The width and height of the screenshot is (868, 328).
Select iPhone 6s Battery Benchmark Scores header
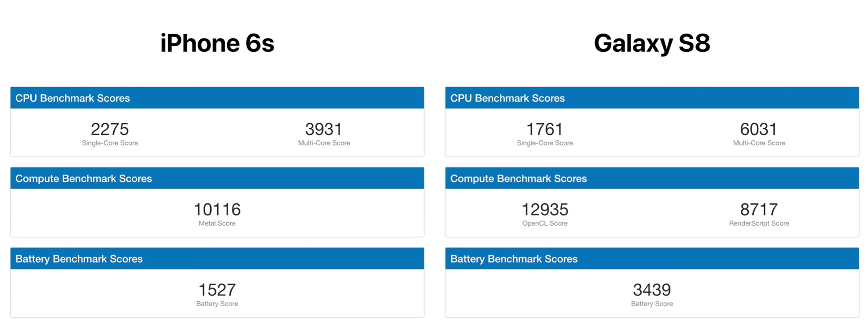tap(217, 259)
